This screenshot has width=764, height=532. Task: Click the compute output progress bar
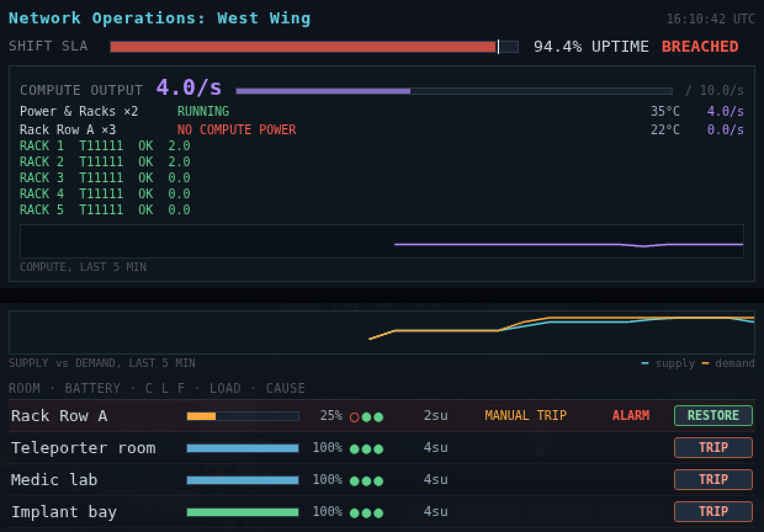pos(454,91)
